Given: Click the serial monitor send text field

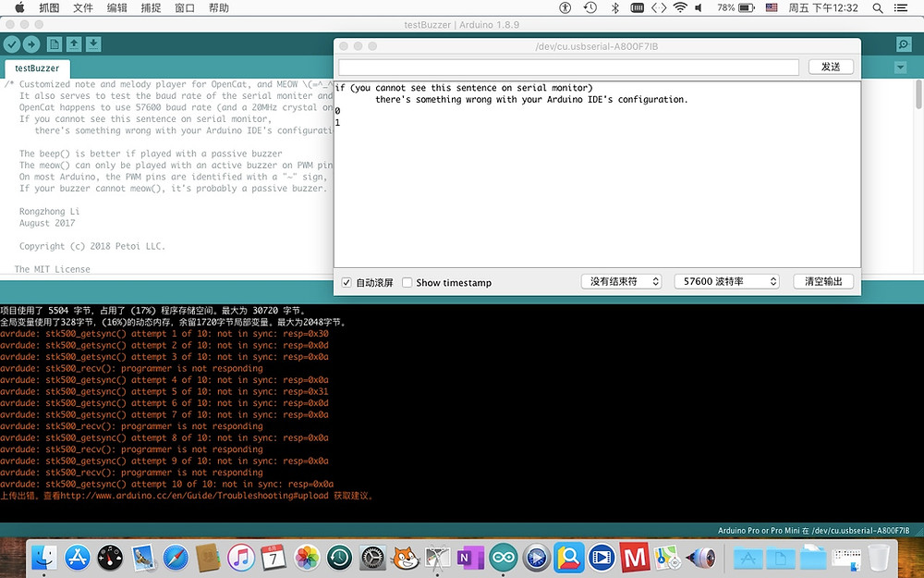Looking at the screenshot, I should tap(568, 67).
